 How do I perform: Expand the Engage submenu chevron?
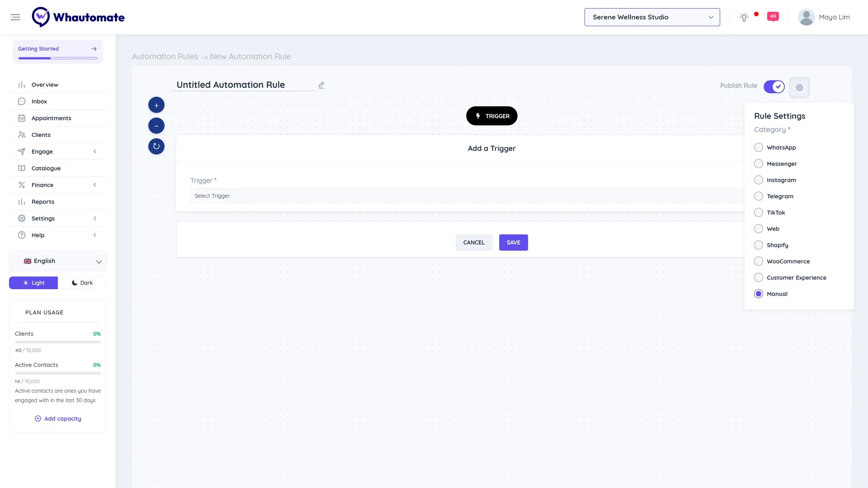[x=95, y=152]
